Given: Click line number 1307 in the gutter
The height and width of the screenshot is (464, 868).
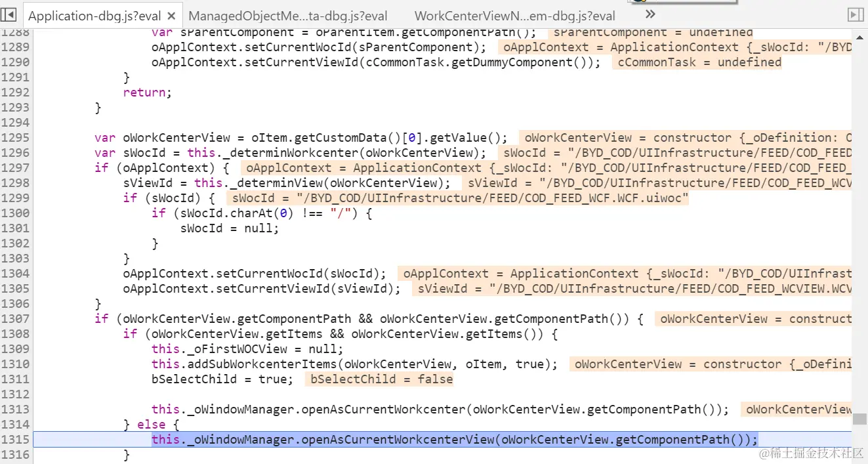Looking at the screenshot, I should (x=15, y=319).
